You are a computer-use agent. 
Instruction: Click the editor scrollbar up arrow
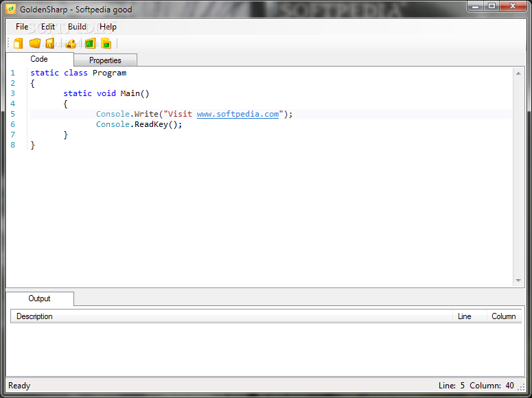click(518, 73)
